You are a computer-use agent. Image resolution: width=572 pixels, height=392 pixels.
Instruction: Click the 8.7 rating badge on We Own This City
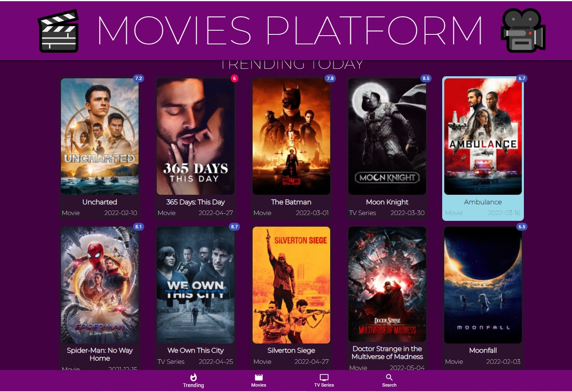tap(234, 227)
